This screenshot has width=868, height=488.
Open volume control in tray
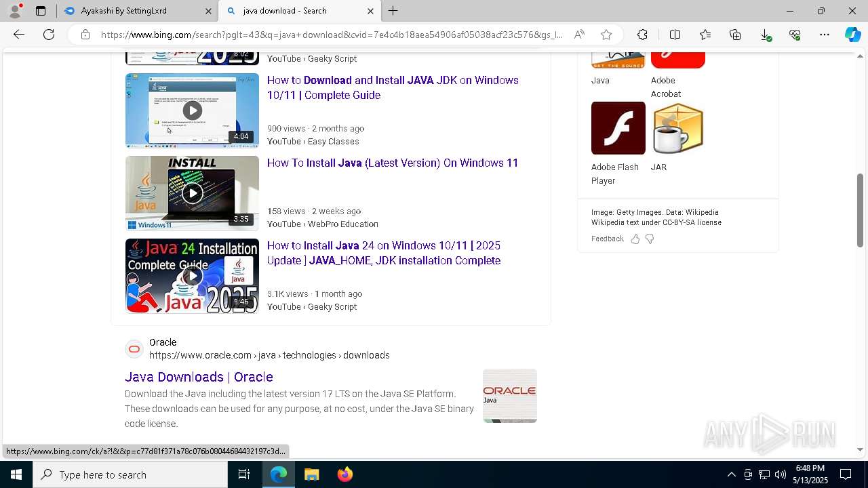coord(781,474)
